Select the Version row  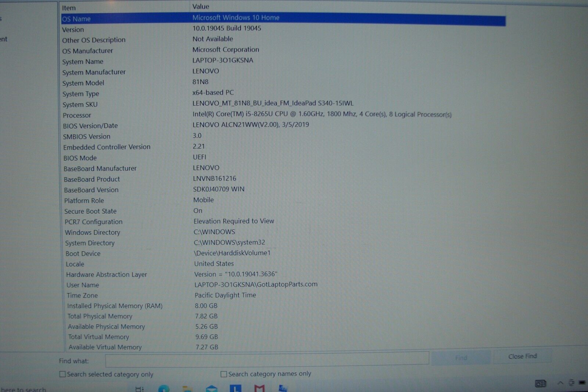[283, 29]
